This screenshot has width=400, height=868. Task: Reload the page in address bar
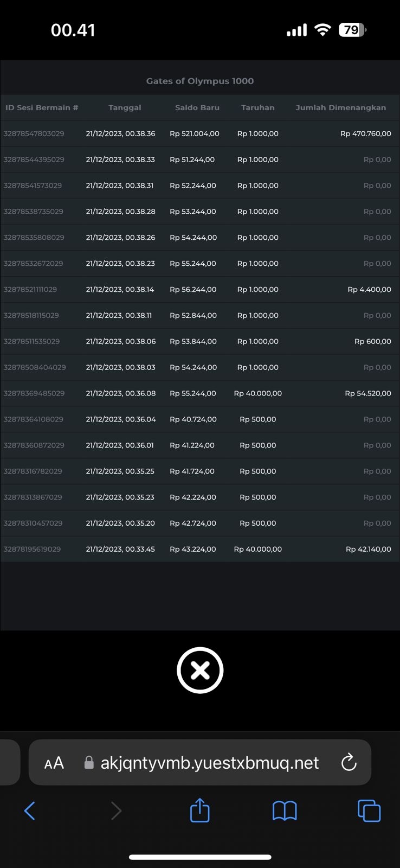coord(349,763)
